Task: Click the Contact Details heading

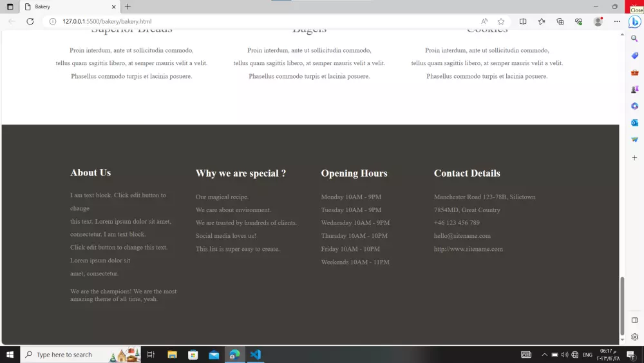Action: coord(467,173)
